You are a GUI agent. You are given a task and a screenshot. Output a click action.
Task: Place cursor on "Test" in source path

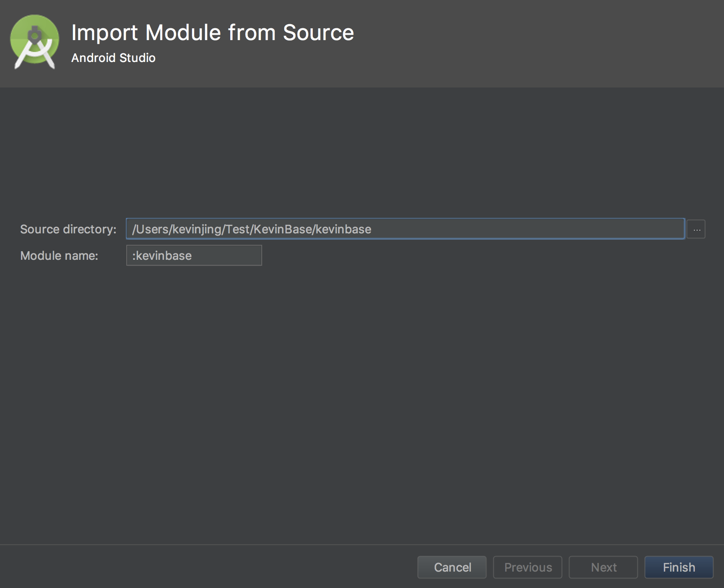238,229
